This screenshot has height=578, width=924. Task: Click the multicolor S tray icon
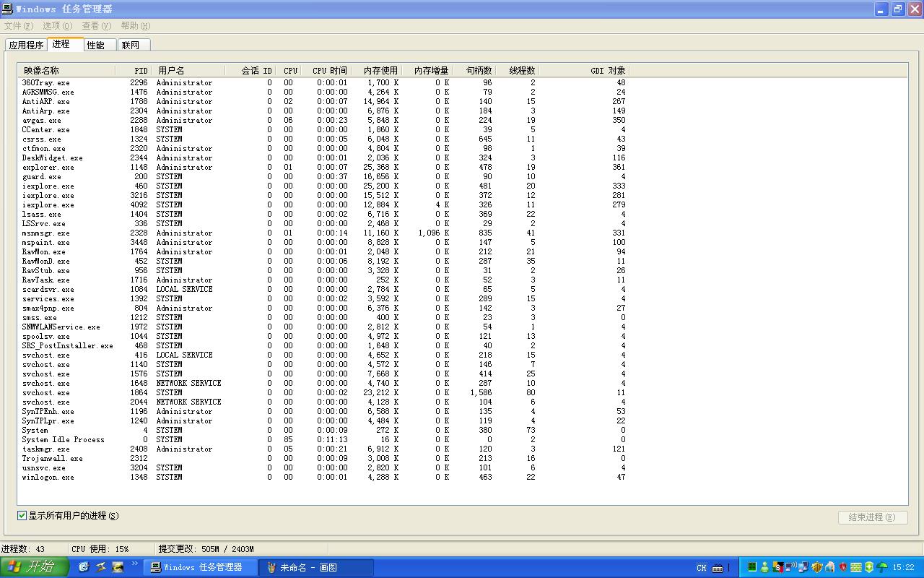(x=777, y=567)
